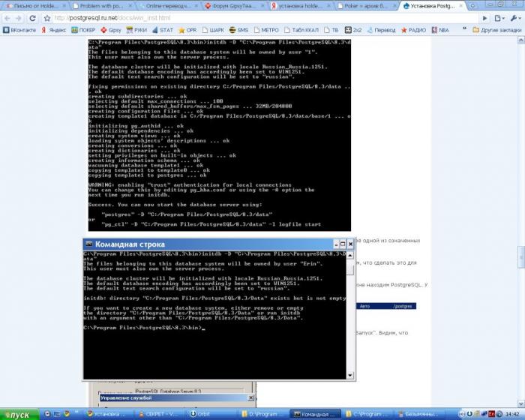Open the МЕТРО bookmark
The width and height of the screenshot is (525, 420).
click(x=266, y=30)
